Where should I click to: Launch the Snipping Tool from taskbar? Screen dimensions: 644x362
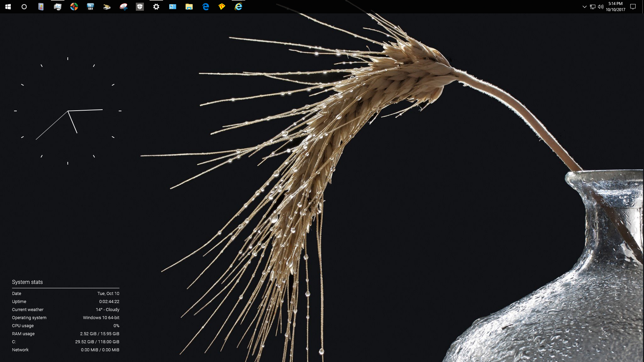point(123,7)
